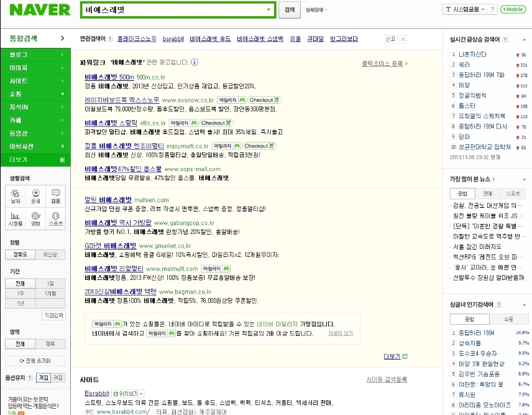
Task: Turn option keeping to 꺼짐
Action: [44, 378]
